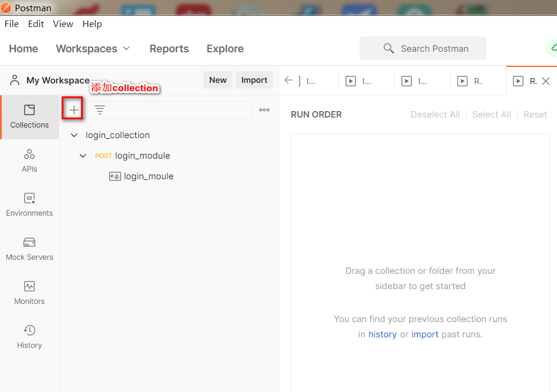This screenshot has height=392, width=557.
Task: Focus the Search Postman field
Action: pyautogui.click(x=422, y=48)
